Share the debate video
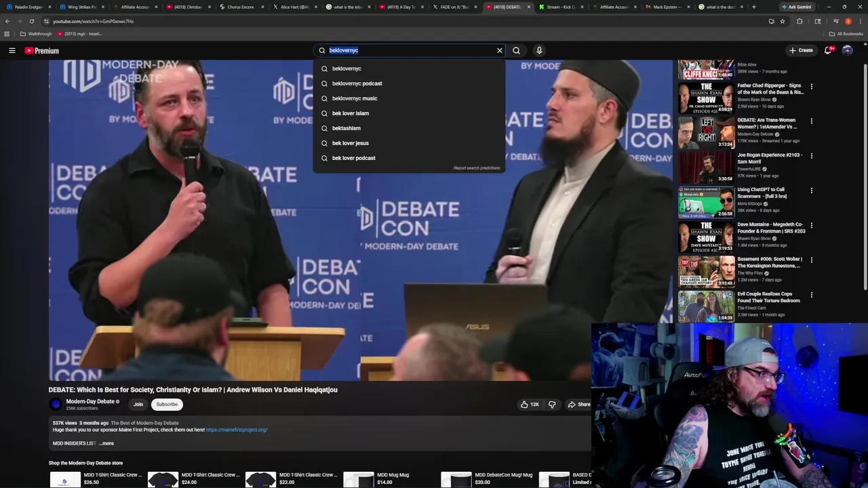Image resolution: width=868 pixels, height=488 pixels. coord(579,404)
